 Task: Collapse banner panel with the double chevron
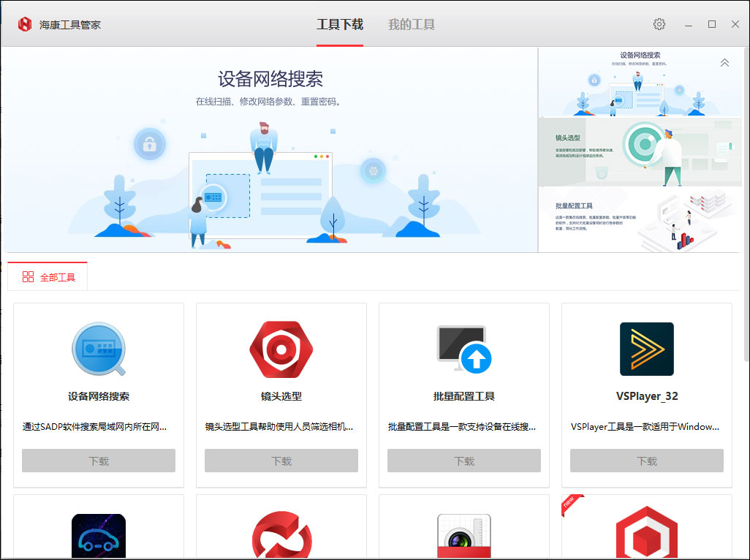coord(724,63)
